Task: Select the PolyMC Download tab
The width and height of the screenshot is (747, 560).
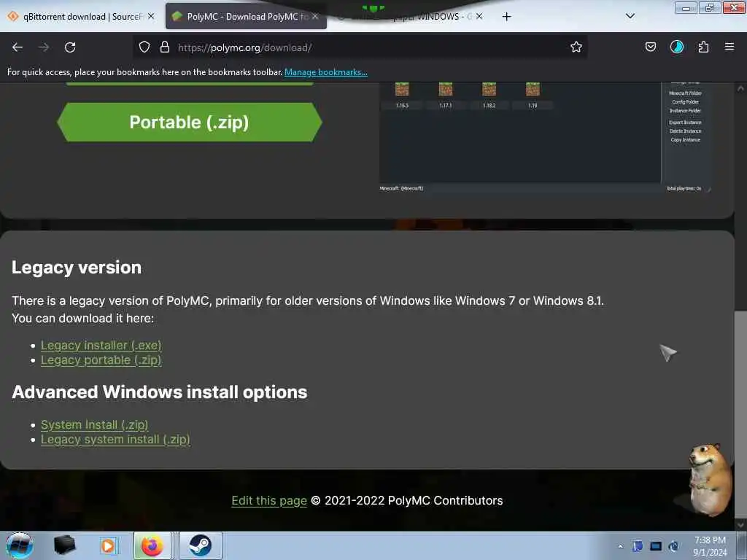Action: (246, 17)
